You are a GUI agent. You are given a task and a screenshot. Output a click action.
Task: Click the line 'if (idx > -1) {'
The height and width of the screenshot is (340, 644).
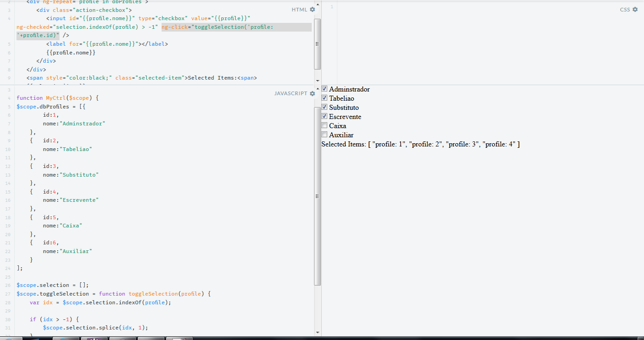54,319
